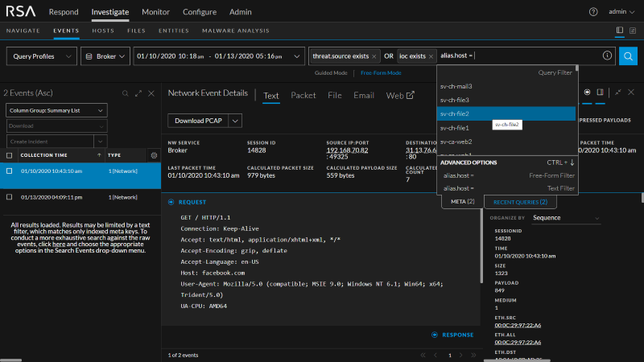Expand the Create Incident arrow

100,142
